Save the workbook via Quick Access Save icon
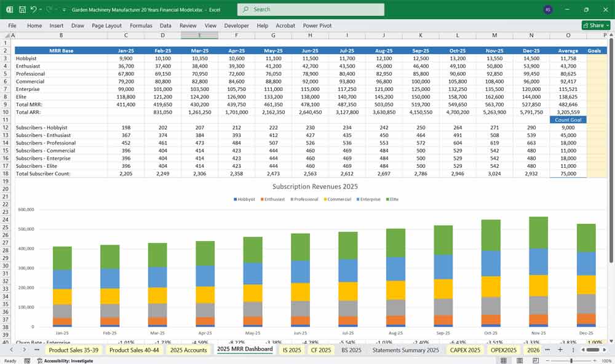615x364 pixels. pos(22,9)
